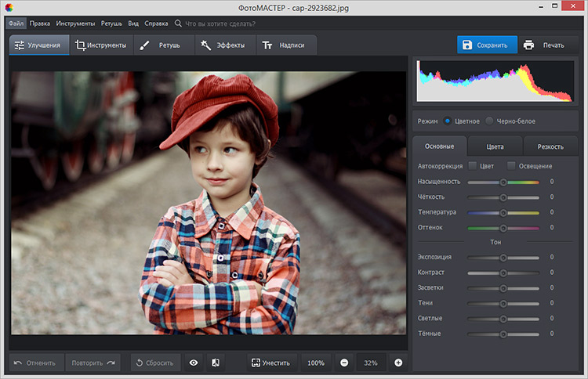Switch to the Эффекты tab
This screenshot has width=588, height=379.
point(223,45)
